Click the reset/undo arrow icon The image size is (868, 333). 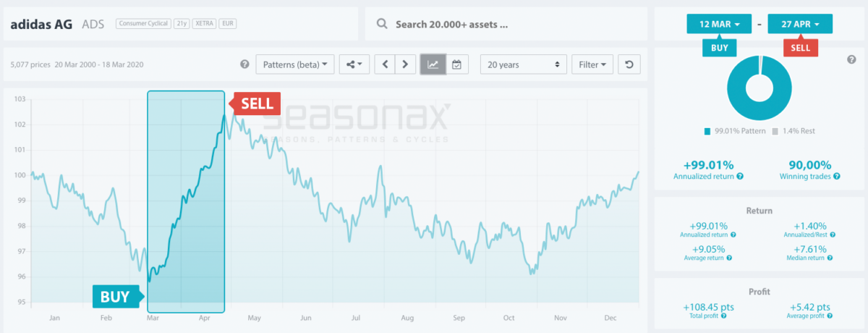pyautogui.click(x=629, y=64)
